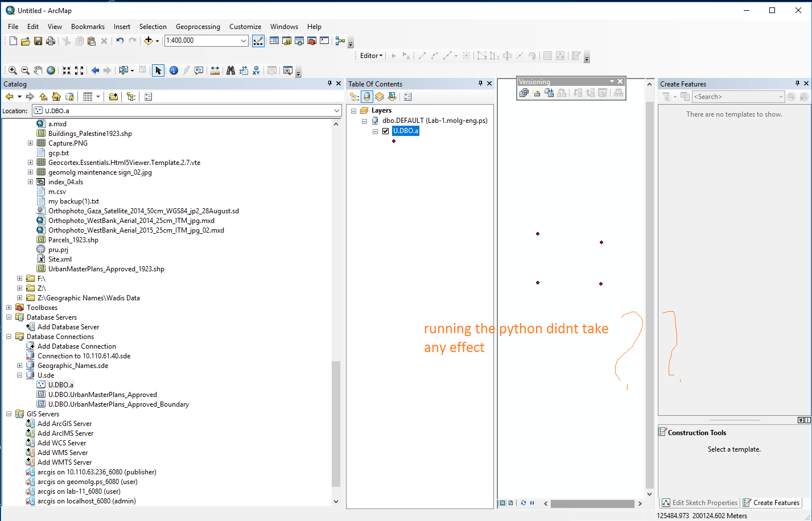Toggle the Editor Toolbar icon
The image size is (812, 521).
tap(258, 41)
